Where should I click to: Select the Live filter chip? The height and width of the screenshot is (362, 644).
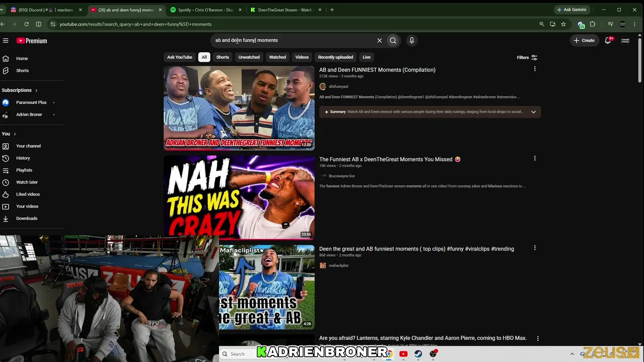point(366,57)
